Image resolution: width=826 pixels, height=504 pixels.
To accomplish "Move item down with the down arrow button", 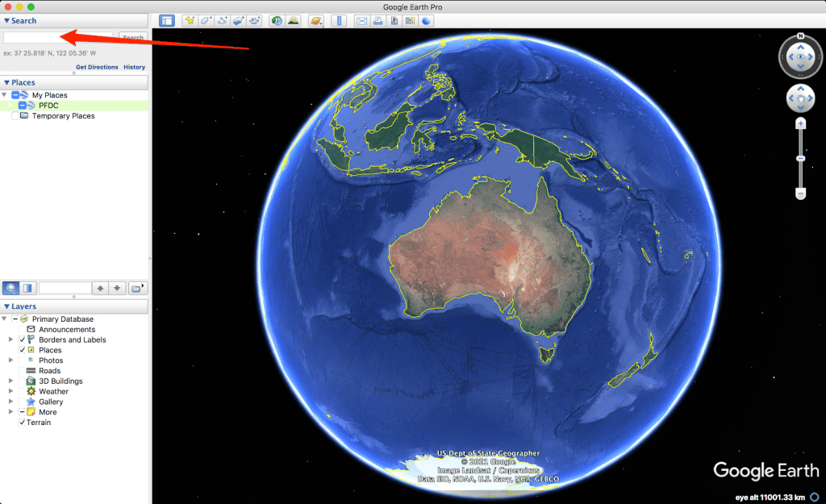I will 117,288.
